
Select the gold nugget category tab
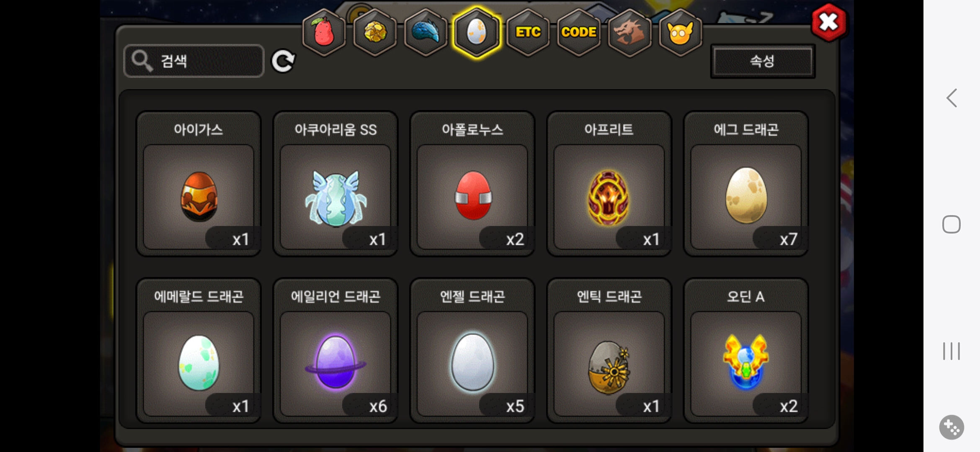click(375, 32)
